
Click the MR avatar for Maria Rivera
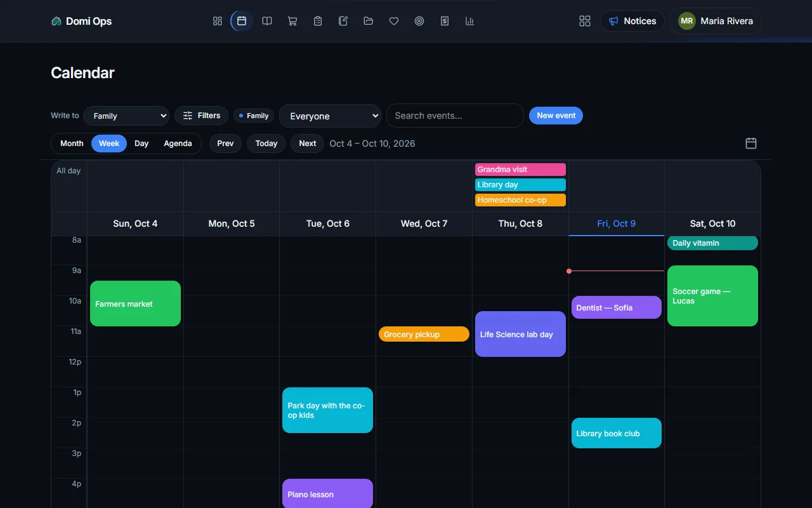pos(687,21)
